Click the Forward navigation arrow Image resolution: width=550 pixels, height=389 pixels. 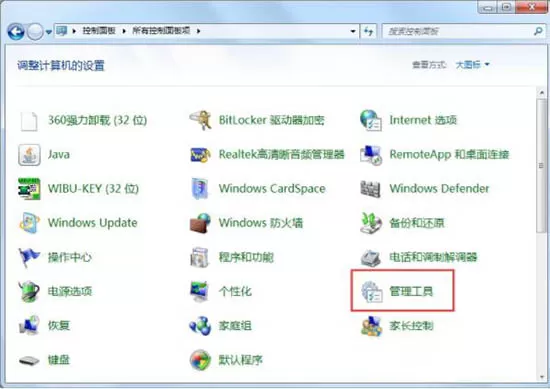point(35,32)
